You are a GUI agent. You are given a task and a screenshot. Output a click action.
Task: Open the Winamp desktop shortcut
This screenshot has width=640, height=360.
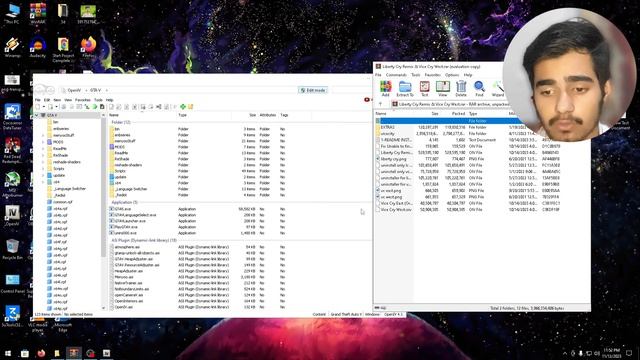[x=12, y=47]
